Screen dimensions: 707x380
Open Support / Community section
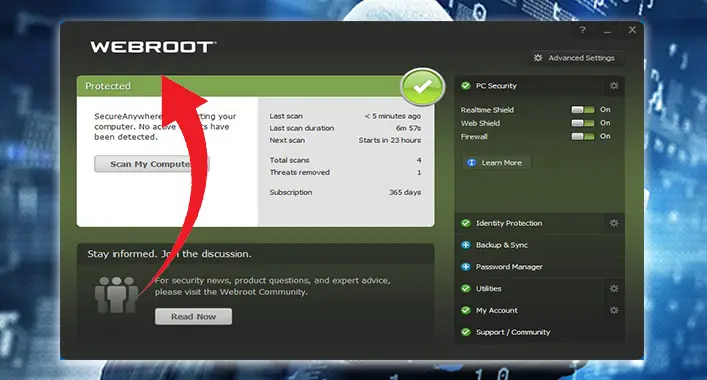[513, 332]
